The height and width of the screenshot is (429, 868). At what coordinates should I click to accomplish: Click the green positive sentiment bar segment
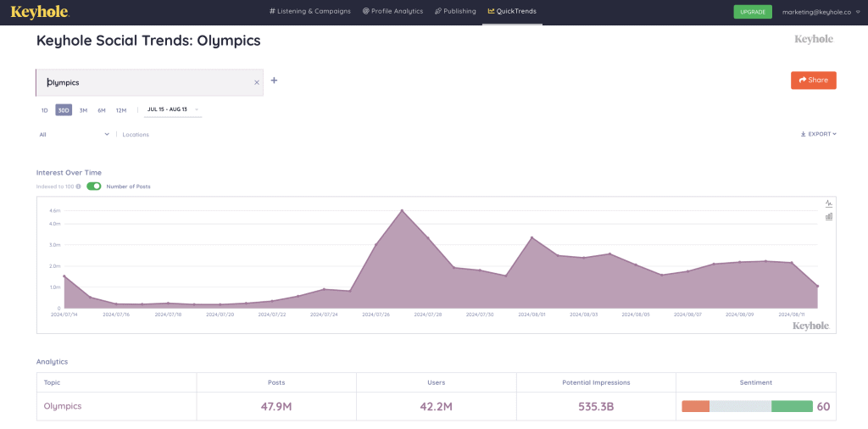[792, 406]
